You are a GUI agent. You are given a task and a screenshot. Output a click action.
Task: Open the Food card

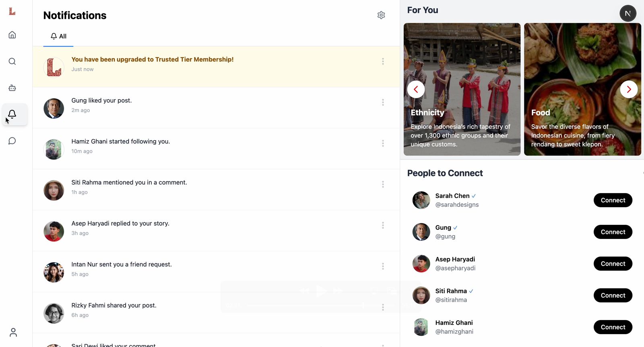pyautogui.click(x=582, y=89)
